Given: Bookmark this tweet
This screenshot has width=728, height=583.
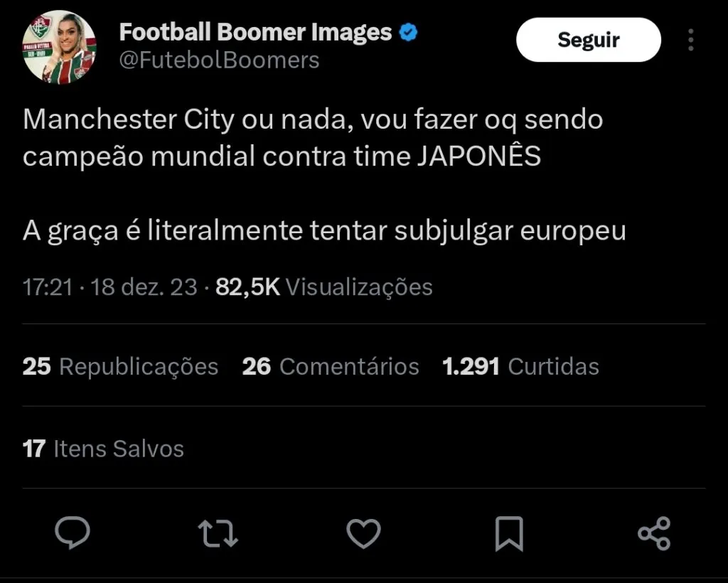Looking at the screenshot, I should (509, 533).
